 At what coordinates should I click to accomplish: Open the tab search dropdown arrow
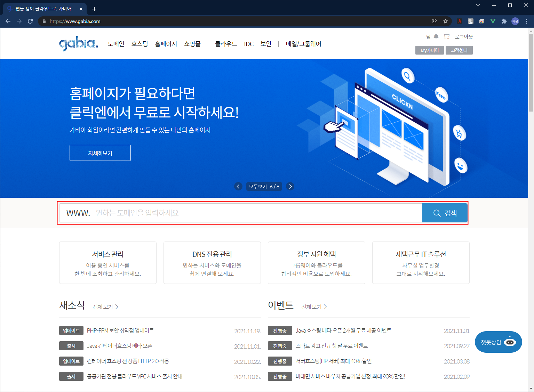pos(478,5)
